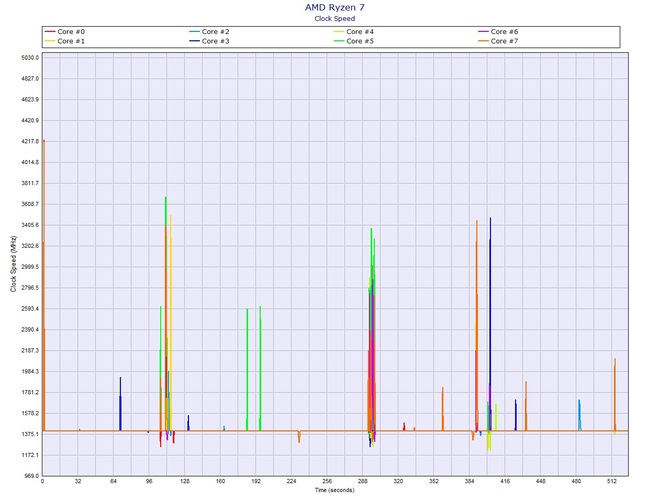670x502 pixels.
Task: Click the red Core #0 color line swatch
Action: (x=50, y=32)
